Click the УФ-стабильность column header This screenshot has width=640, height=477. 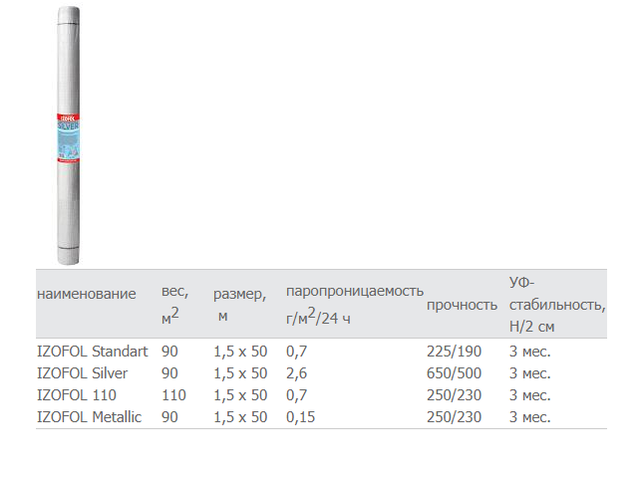coord(557,304)
